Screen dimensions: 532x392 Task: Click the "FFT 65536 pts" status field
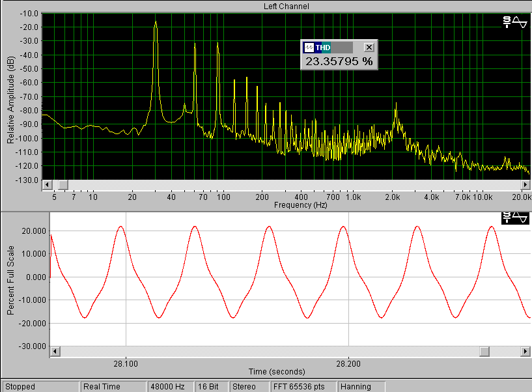pyautogui.click(x=303, y=387)
